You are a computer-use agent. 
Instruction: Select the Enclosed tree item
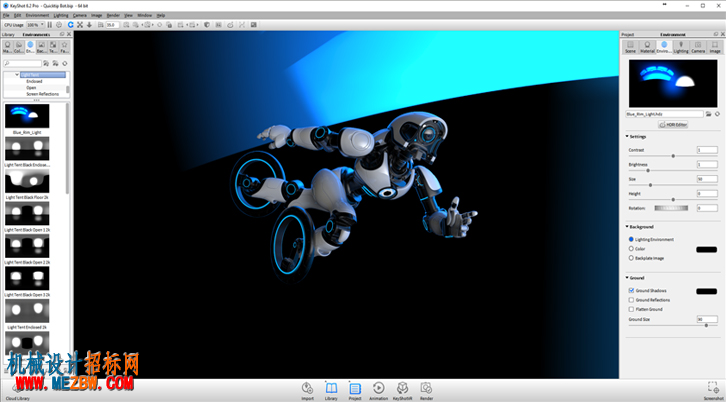click(x=34, y=81)
